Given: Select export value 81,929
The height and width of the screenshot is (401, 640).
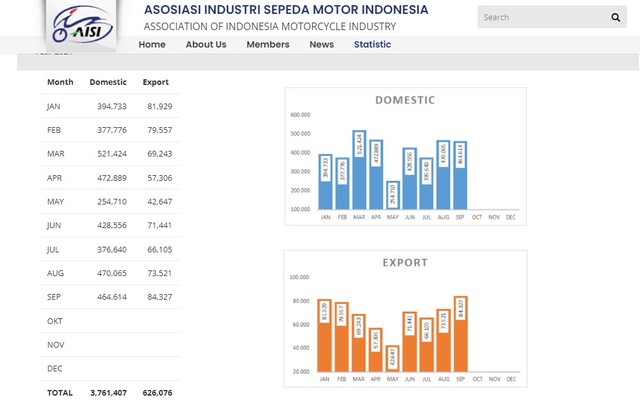Looking at the screenshot, I should click(x=160, y=107).
